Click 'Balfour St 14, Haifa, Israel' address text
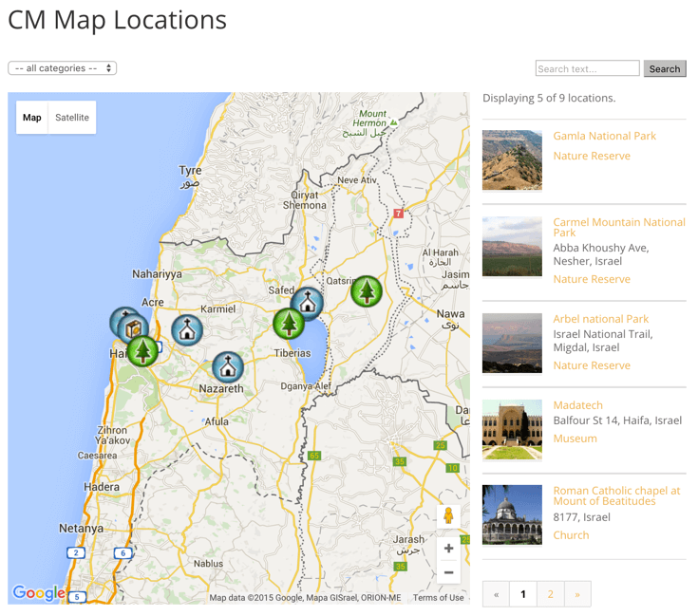Viewport: 698px width, 616px height. tap(617, 420)
